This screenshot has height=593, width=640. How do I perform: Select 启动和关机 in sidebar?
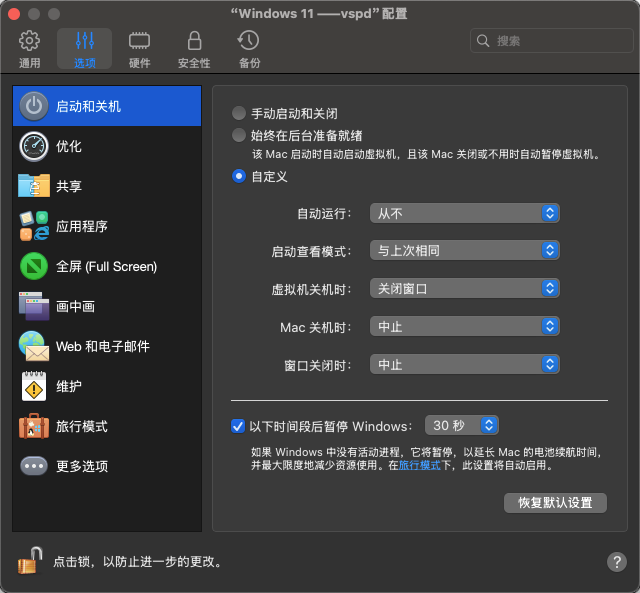(x=107, y=106)
